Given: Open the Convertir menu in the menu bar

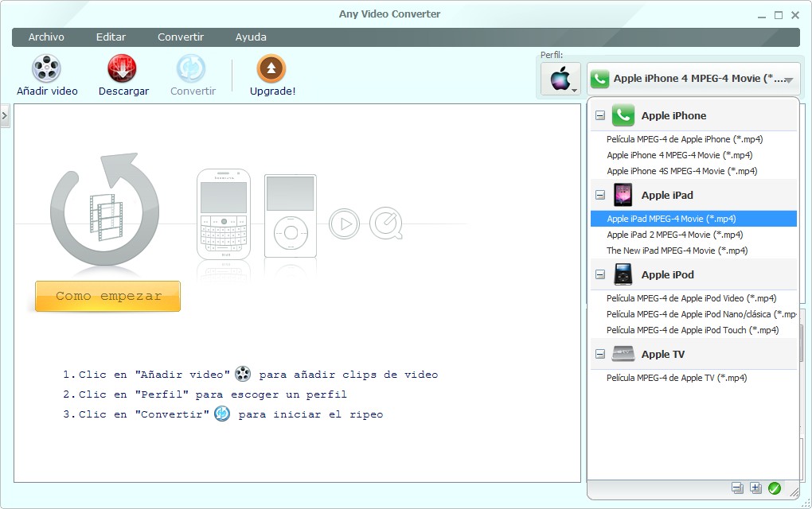Looking at the screenshot, I should [x=181, y=37].
